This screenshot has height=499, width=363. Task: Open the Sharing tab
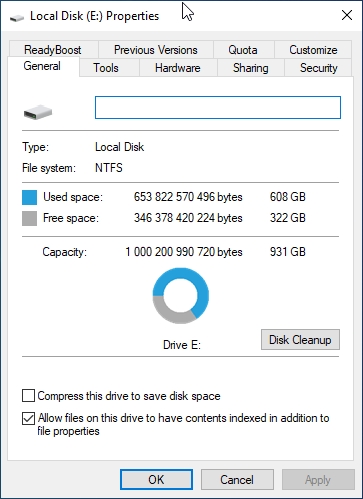(x=251, y=68)
